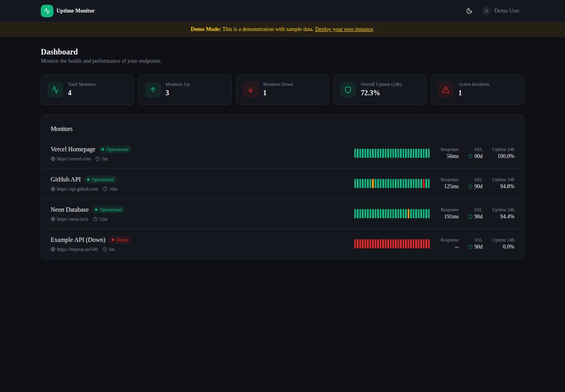Click the Demo User name

507,11
